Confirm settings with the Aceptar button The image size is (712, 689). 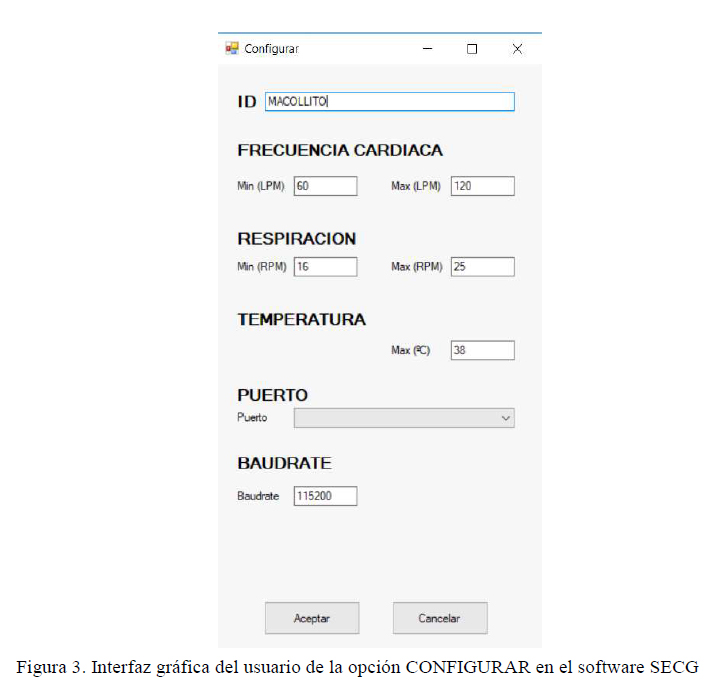click(312, 618)
